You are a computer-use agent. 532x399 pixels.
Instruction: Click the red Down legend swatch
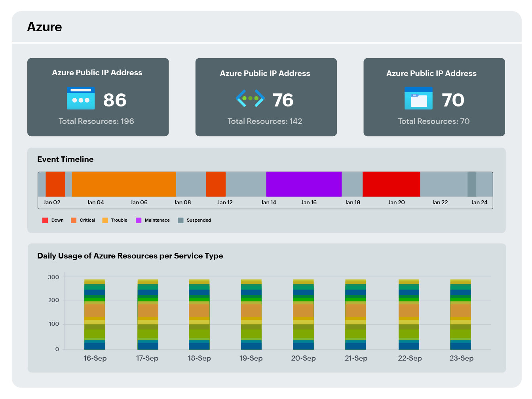(45, 220)
